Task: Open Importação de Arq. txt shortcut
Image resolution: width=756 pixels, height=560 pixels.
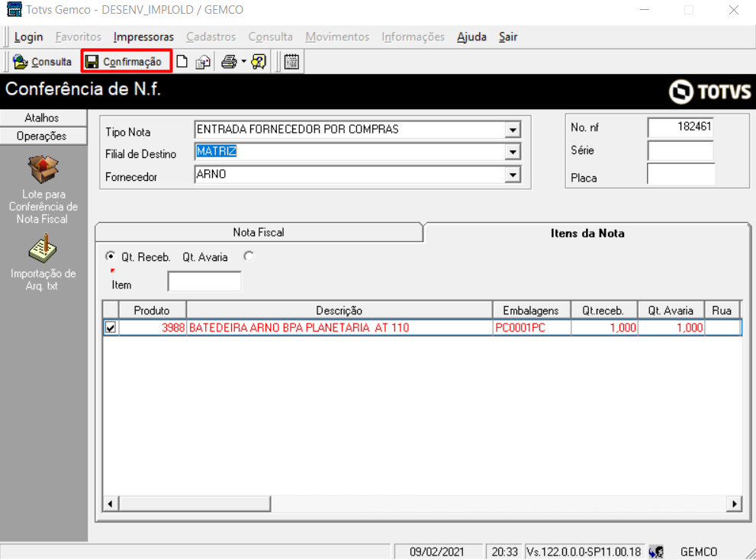Action: click(43, 262)
